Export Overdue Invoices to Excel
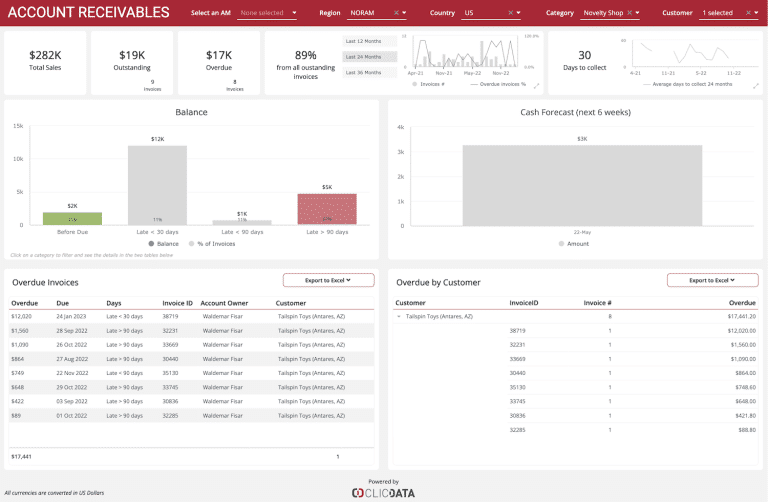Viewport: 768px width, 502px height. tap(328, 281)
